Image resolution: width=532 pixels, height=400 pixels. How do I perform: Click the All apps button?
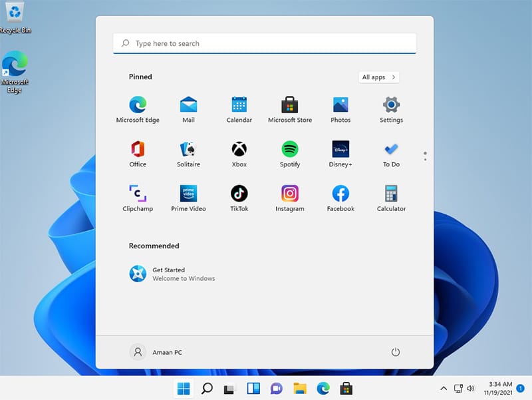[378, 77]
